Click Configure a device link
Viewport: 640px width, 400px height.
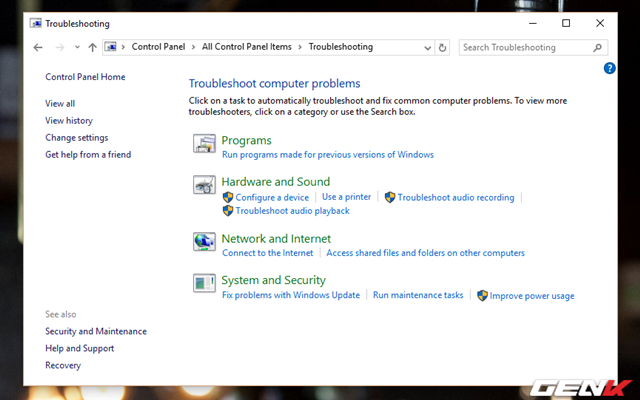[272, 198]
